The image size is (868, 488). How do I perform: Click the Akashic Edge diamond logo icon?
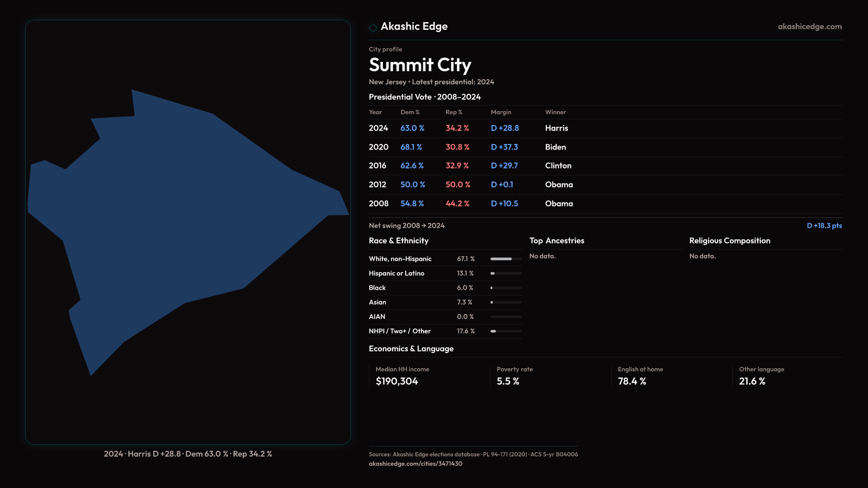tap(373, 28)
